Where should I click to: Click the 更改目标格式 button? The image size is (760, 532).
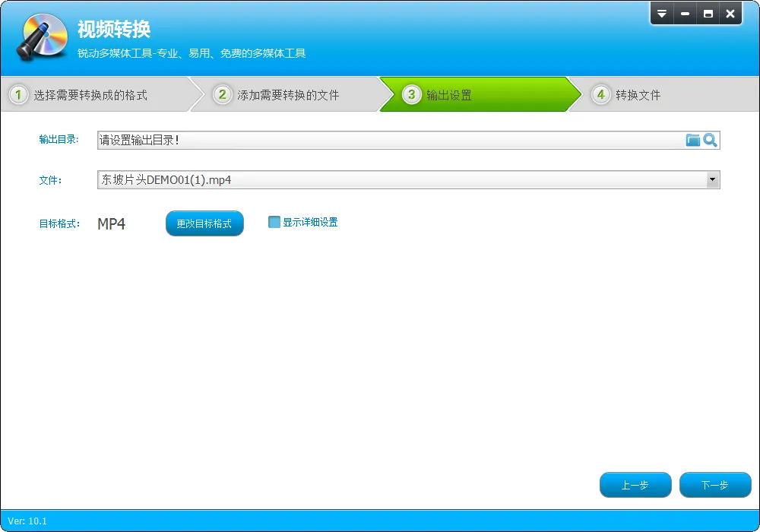(x=204, y=223)
